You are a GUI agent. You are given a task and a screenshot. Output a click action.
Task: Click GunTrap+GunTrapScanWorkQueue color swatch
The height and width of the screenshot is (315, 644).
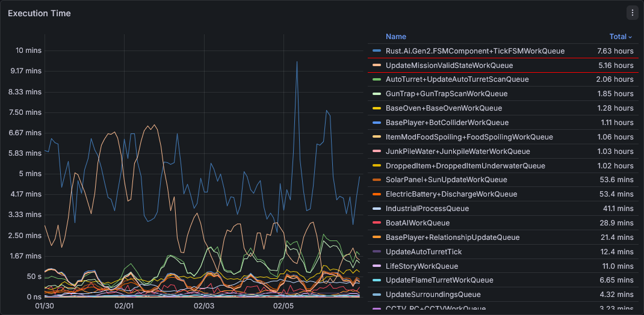(x=377, y=94)
